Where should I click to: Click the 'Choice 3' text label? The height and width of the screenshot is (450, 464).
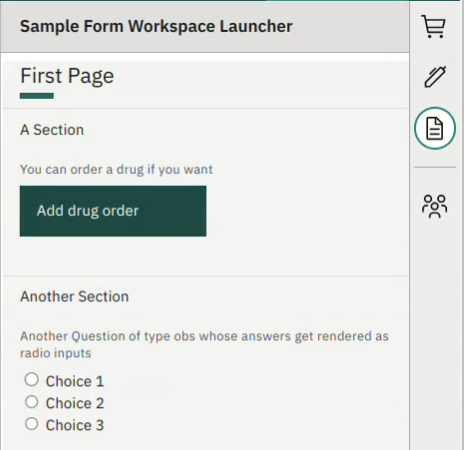pos(75,425)
